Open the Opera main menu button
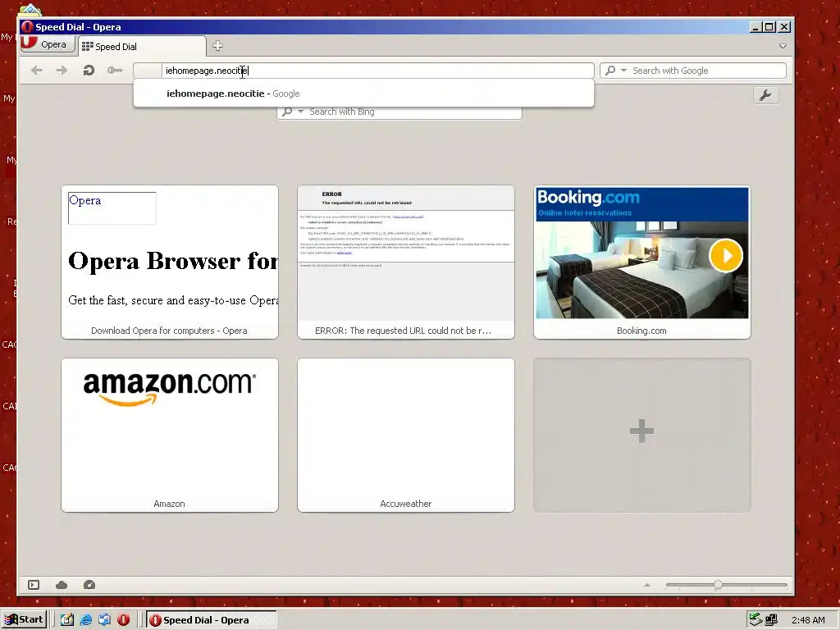Image resolution: width=840 pixels, height=630 pixels. (x=47, y=44)
